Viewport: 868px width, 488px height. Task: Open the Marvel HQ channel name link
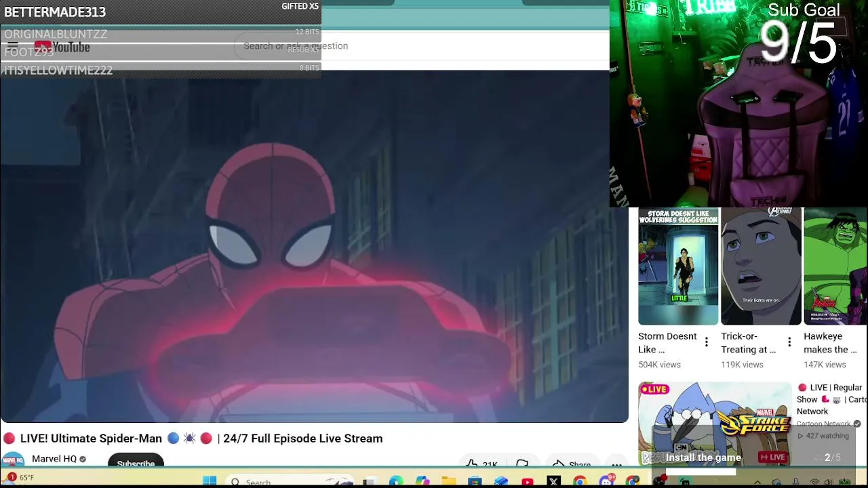click(54, 459)
